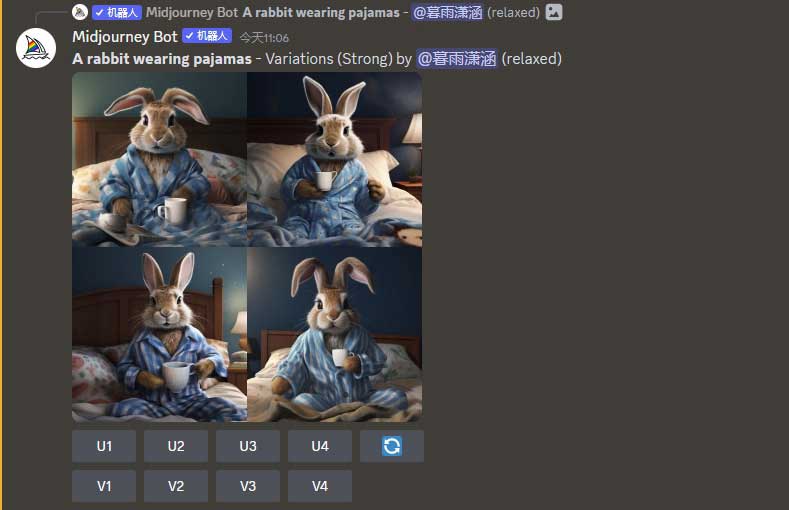Screen dimensions: 789x510
Task: Click the small avatar in the reply line
Action: coord(80,12)
